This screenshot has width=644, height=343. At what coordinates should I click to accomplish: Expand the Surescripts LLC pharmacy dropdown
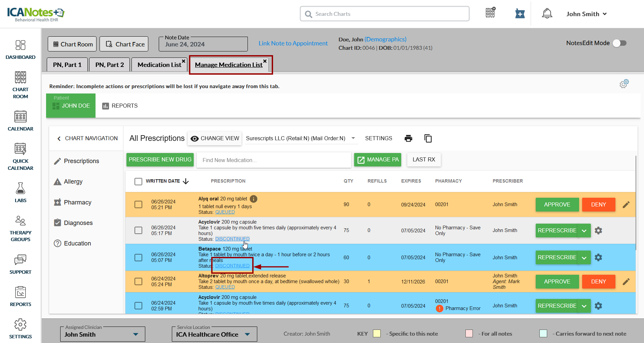[x=353, y=138]
